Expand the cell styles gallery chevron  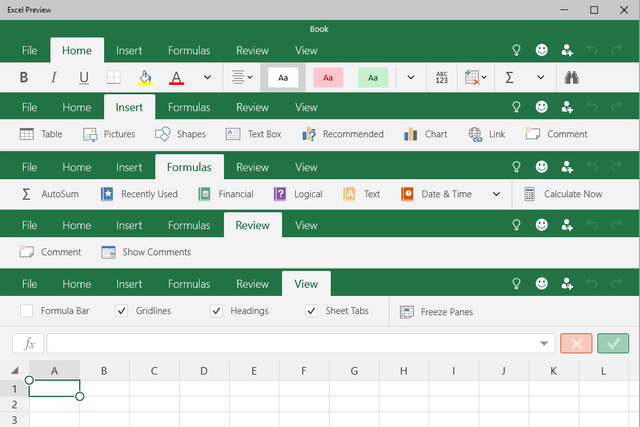tap(411, 77)
